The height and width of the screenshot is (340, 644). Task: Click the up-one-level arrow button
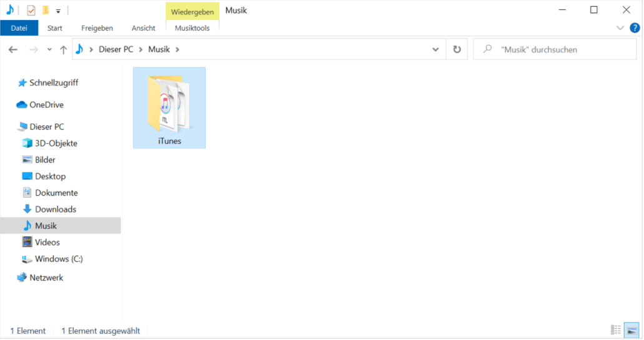point(63,50)
